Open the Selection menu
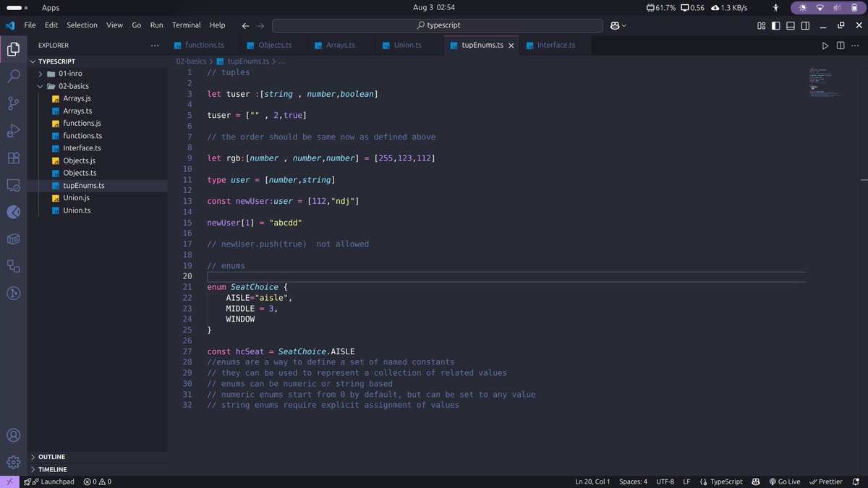This screenshot has height=488, width=868. [82, 25]
